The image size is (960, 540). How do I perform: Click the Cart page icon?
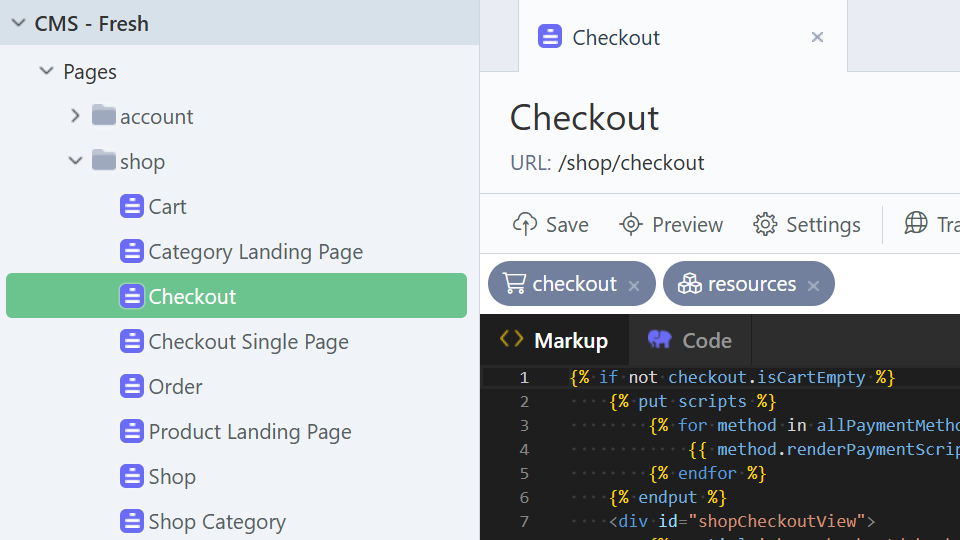tap(132, 206)
